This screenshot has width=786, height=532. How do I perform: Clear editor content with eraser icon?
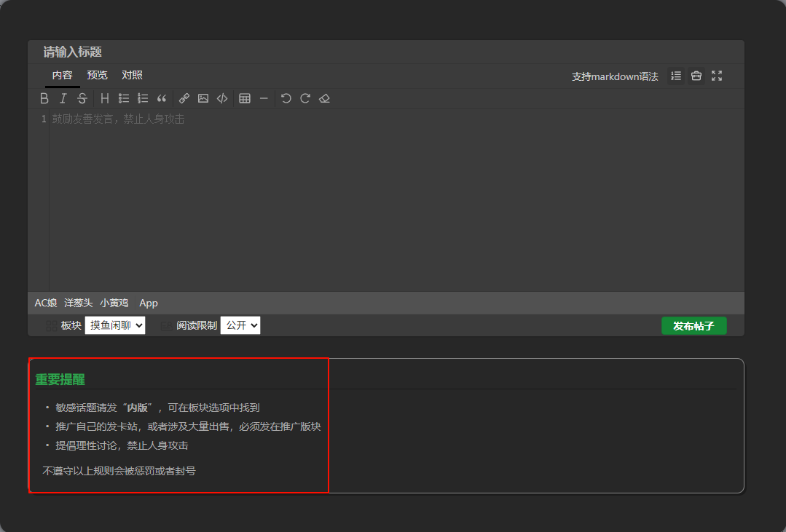(x=324, y=99)
